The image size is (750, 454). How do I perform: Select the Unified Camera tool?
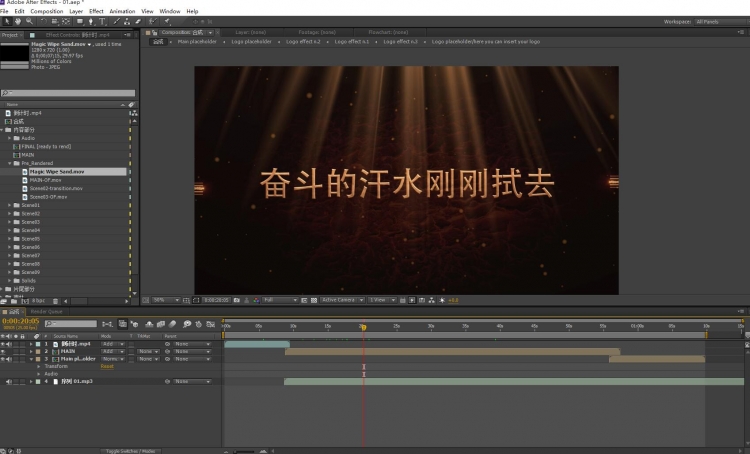pos(55,22)
